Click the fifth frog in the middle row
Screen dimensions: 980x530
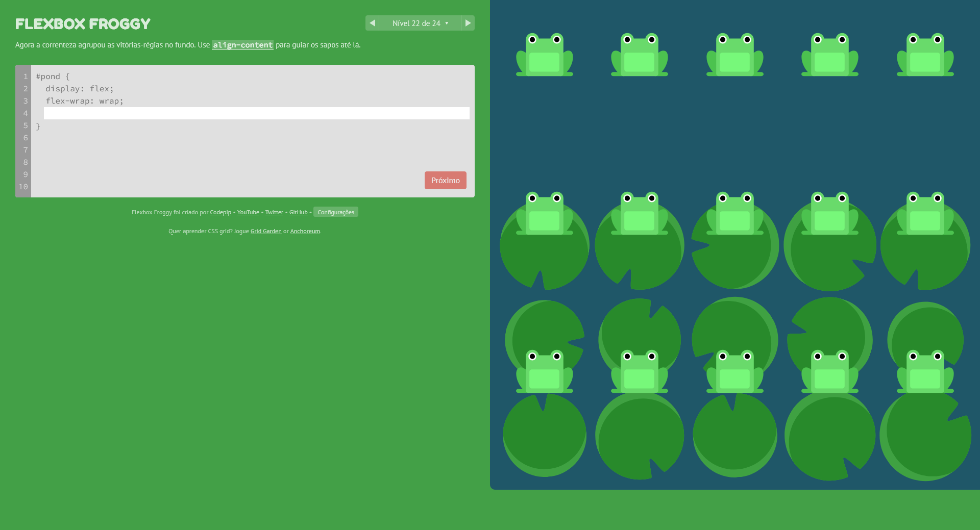click(x=925, y=213)
